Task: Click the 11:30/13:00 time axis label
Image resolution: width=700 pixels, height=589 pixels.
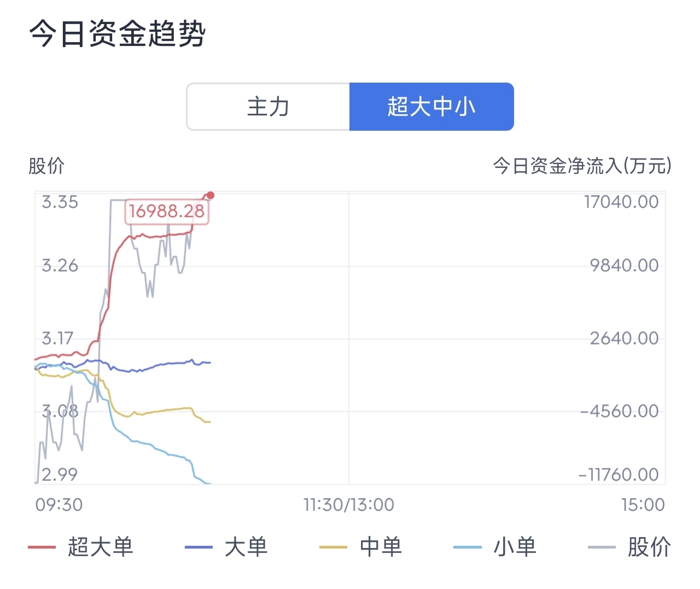Action: 349,504
